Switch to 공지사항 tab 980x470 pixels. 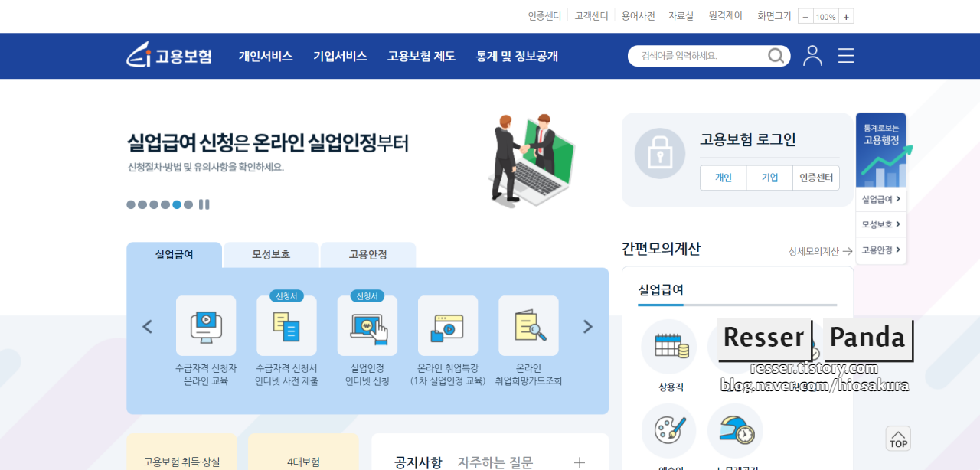[418, 462]
